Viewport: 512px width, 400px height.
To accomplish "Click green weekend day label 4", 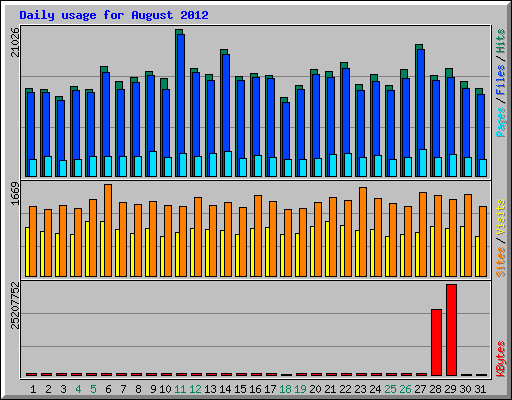I will coord(78,389).
